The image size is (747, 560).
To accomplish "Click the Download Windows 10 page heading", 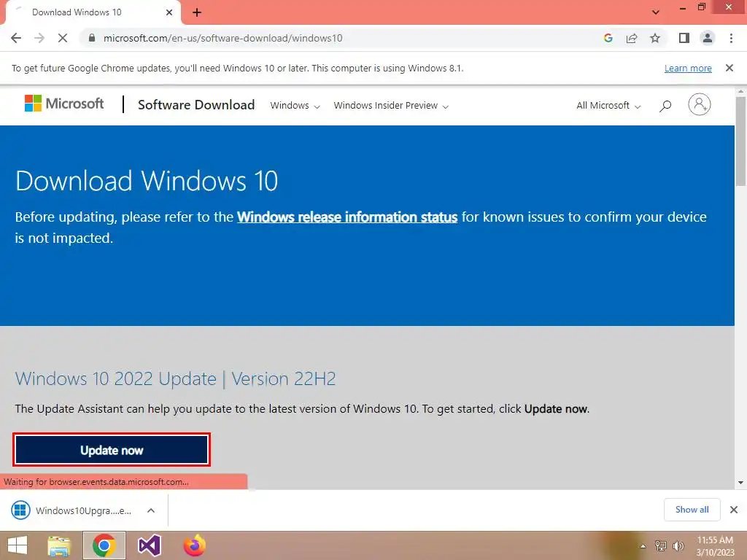I will click(147, 181).
